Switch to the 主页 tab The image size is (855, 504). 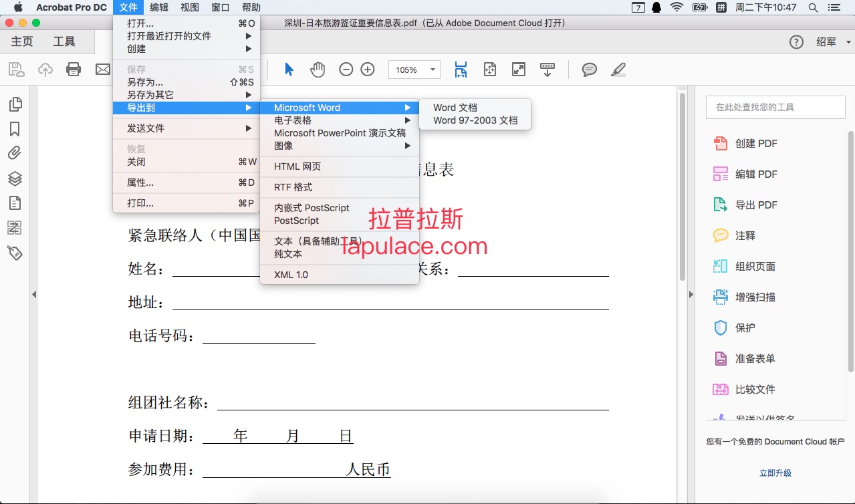[22, 41]
